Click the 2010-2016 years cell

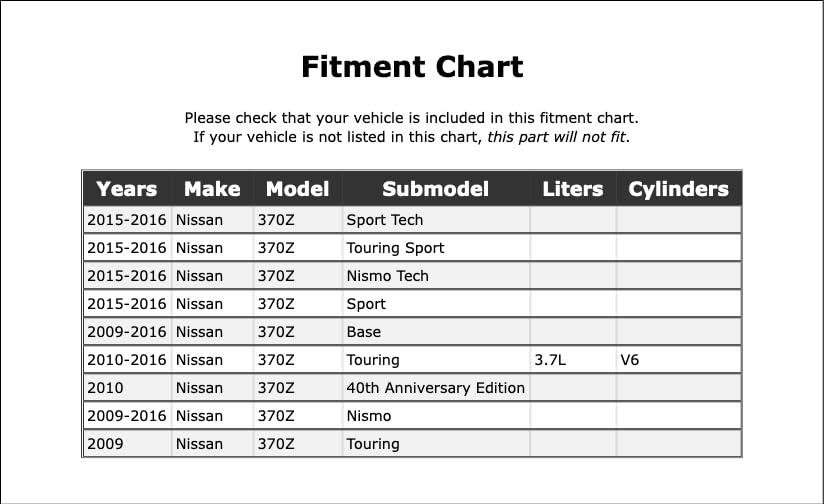click(x=127, y=360)
